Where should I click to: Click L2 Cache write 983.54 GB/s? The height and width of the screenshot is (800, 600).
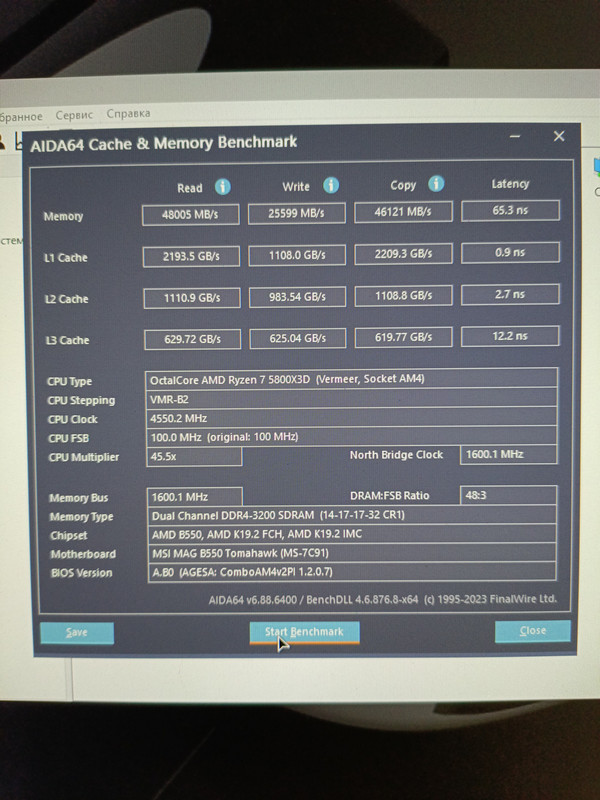point(297,297)
